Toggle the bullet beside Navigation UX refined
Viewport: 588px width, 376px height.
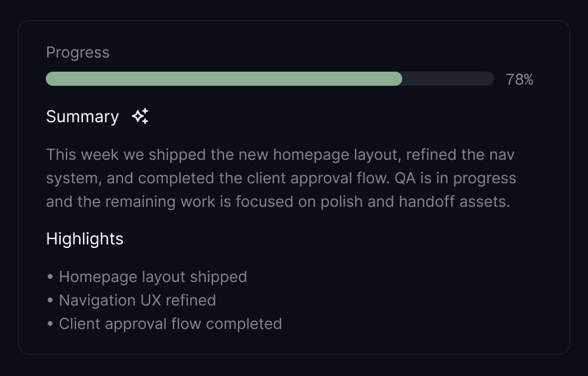point(50,300)
